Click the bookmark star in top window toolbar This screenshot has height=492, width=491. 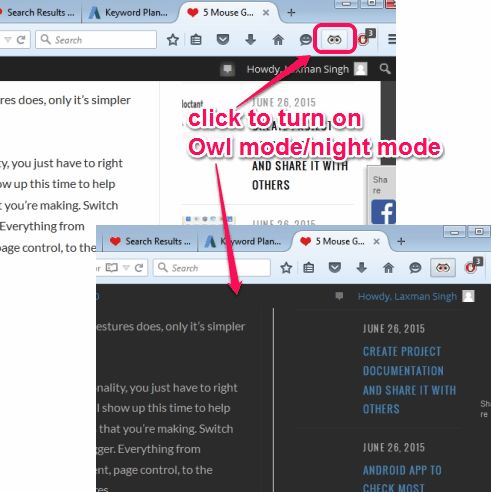tap(173, 40)
